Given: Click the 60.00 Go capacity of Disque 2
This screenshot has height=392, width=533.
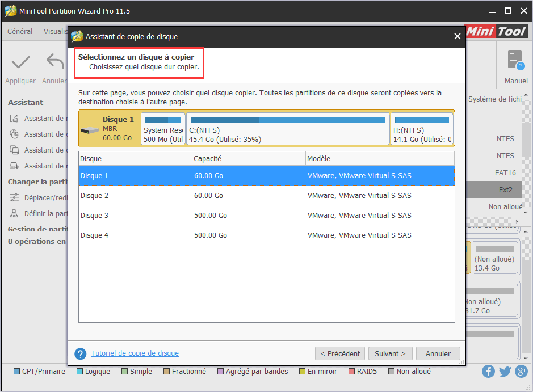Looking at the screenshot, I should [x=208, y=195].
